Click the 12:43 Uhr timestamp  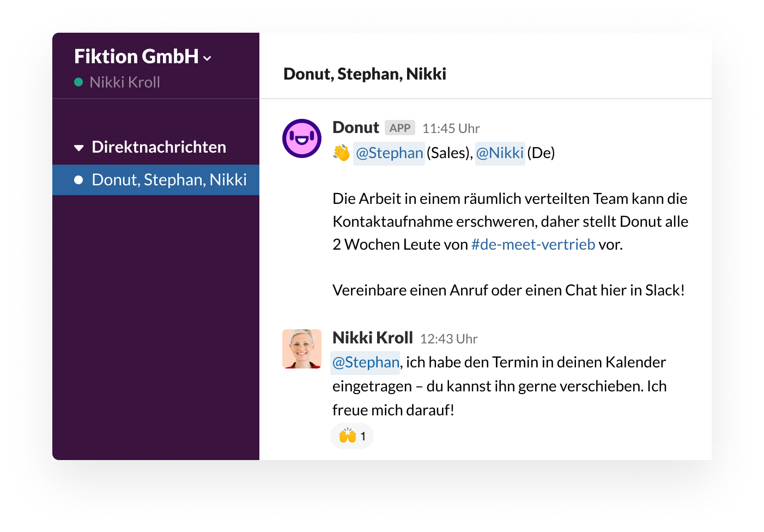pos(448,339)
